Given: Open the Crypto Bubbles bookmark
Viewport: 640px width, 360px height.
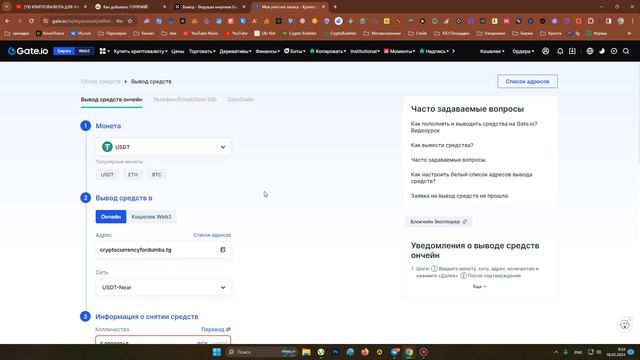Looking at the screenshot, I should coord(298,33).
